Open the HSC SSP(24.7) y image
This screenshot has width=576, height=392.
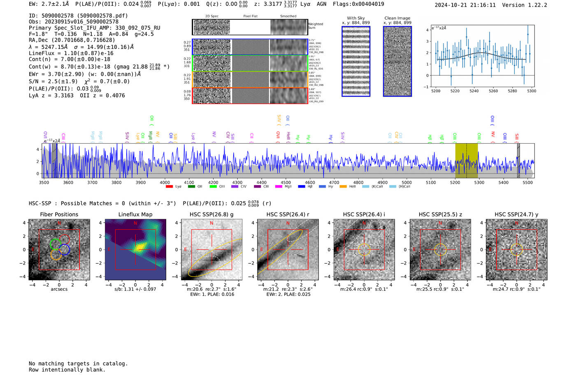tap(517, 250)
